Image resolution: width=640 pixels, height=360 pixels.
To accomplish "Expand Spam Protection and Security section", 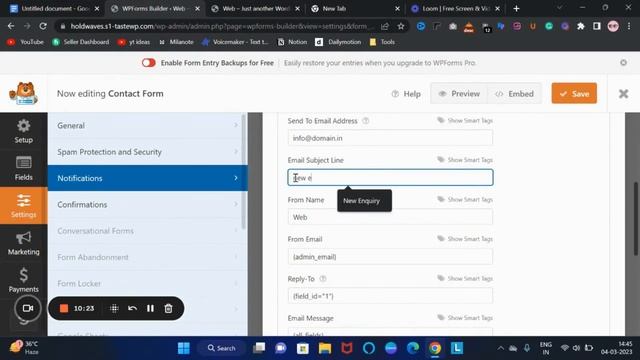I will coord(147,152).
